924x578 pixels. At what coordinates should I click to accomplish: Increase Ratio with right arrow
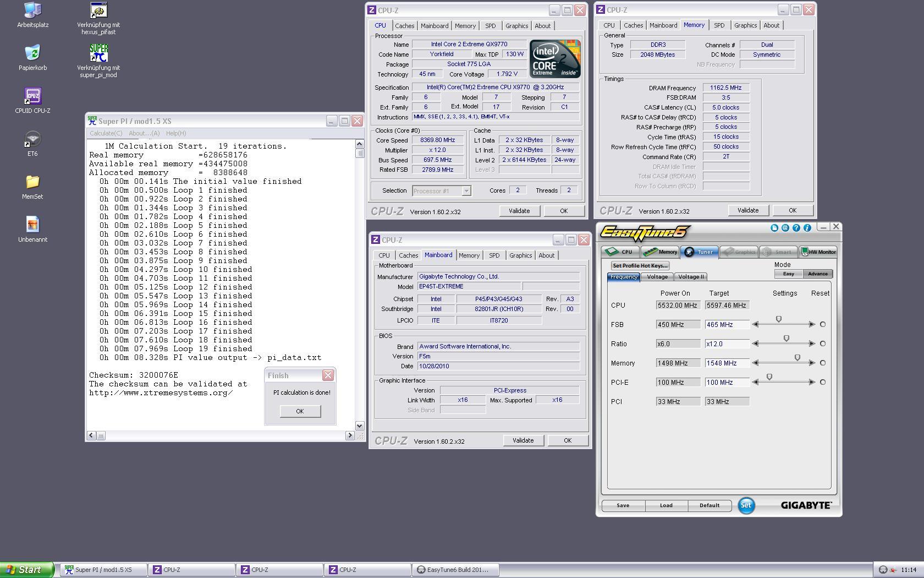[x=812, y=343]
